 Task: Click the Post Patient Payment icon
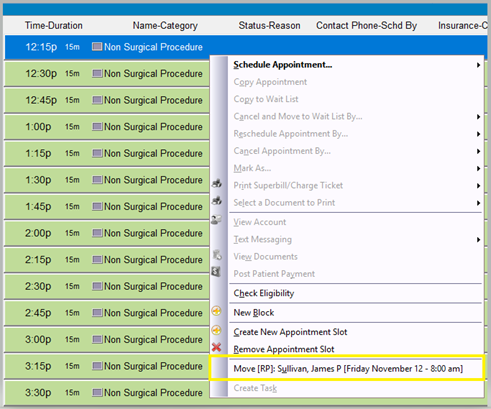217,272
